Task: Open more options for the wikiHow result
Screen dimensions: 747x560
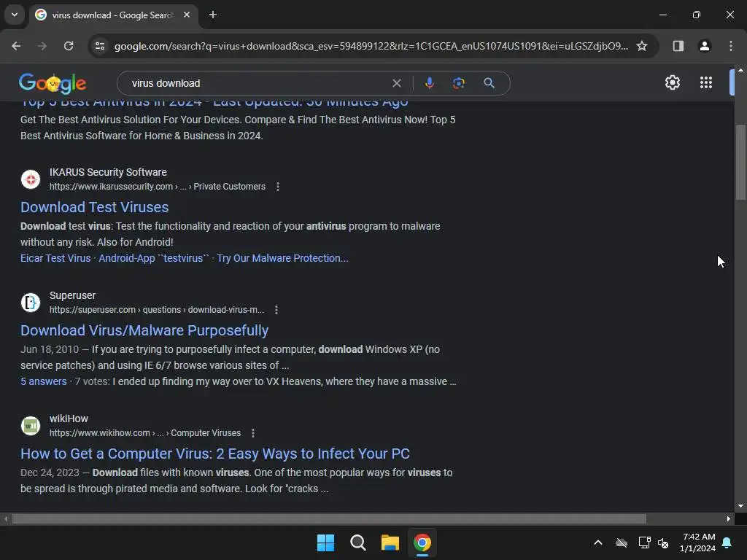Action: point(253,433)
